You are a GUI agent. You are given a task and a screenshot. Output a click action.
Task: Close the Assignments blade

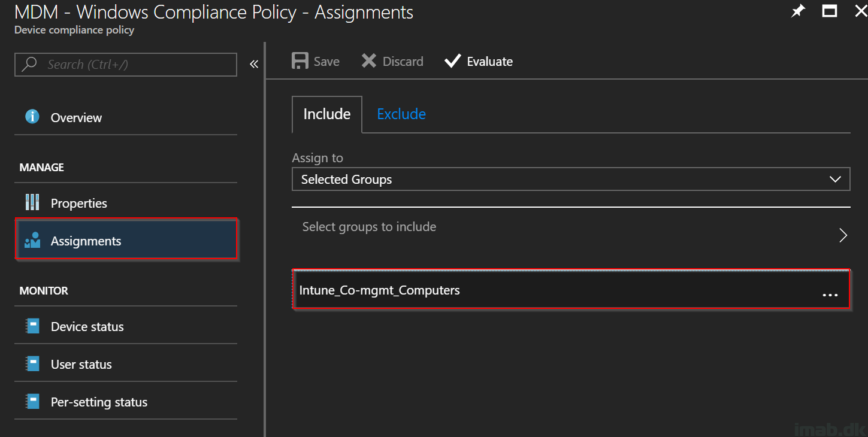pos(860,11)
